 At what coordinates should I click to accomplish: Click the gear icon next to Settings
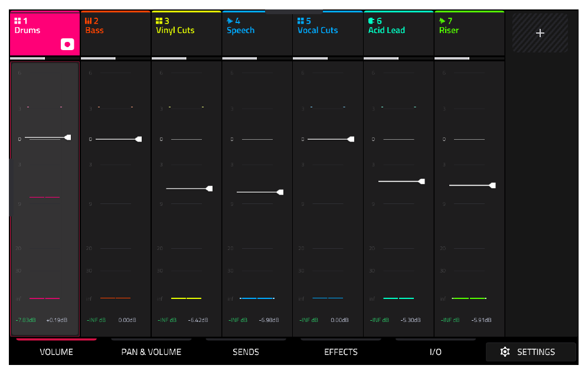pyautogui.click(x=505, y=352)
